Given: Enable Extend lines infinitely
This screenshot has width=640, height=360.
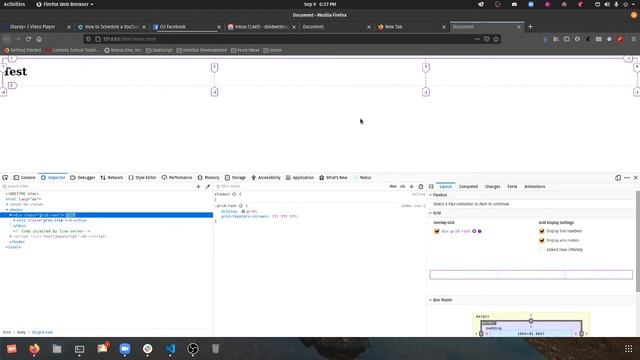Looking at the screenshot, I should 542,249.
